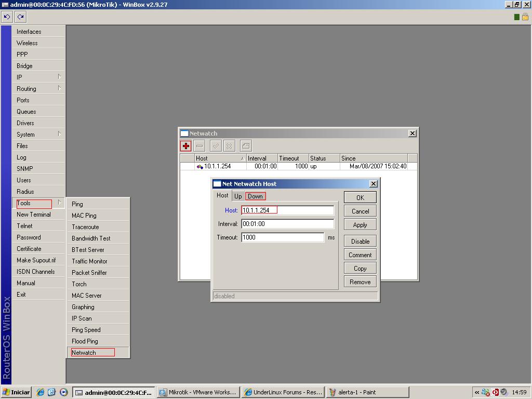Viewport: 532px width, 399px height.
Task: Click the green traffic indicator icon
Action: (x=517, y=17)
